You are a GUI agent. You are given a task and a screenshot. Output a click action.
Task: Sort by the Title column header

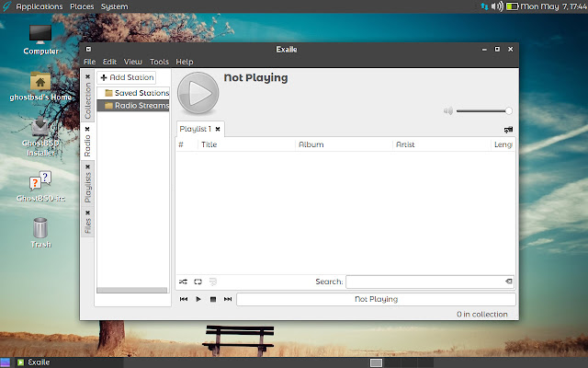[x=246, y=144]
